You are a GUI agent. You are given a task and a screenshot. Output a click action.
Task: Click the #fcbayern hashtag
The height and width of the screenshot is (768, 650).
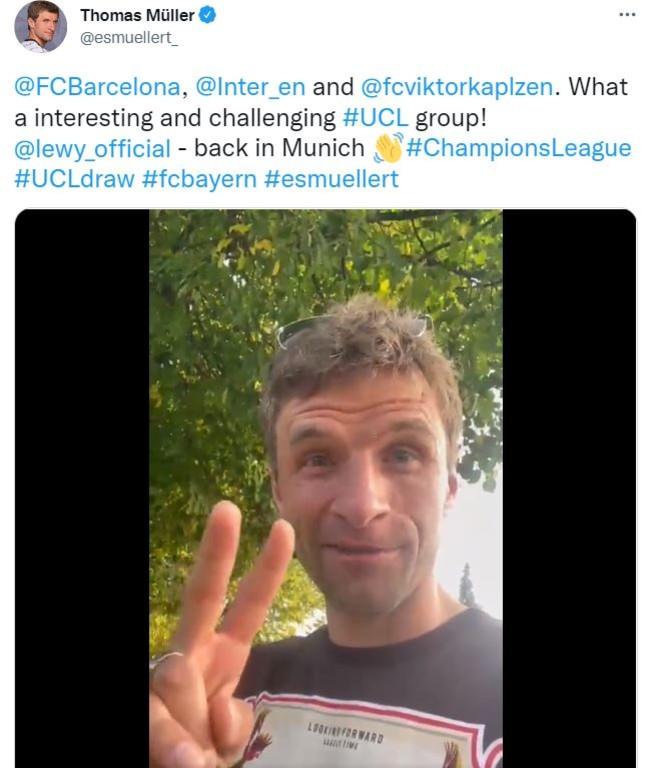(199, 179)
